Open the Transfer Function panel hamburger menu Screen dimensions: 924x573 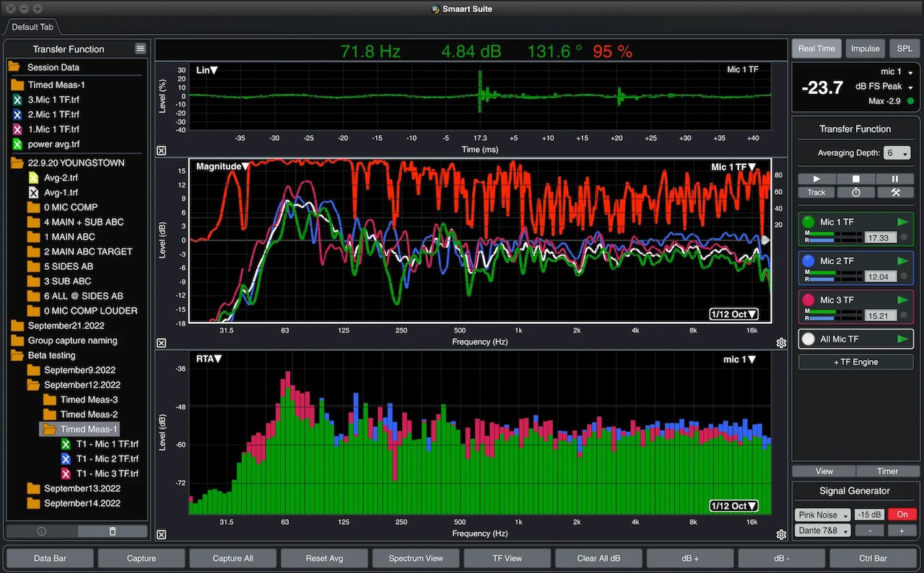[140, 48]
